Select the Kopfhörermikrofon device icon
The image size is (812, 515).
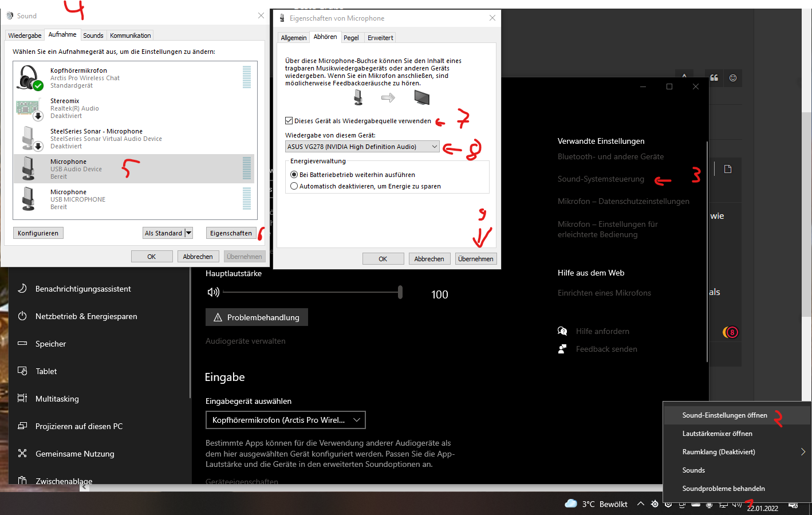pyautogui.click(x=29, y=77)
